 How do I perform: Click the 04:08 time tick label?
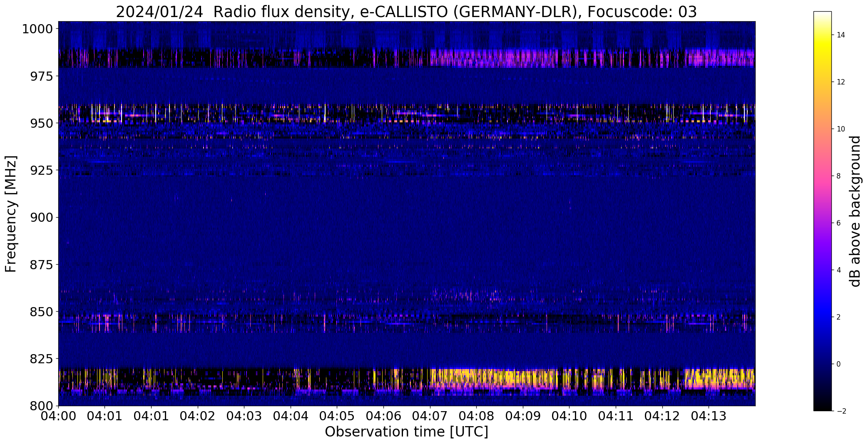476,416
